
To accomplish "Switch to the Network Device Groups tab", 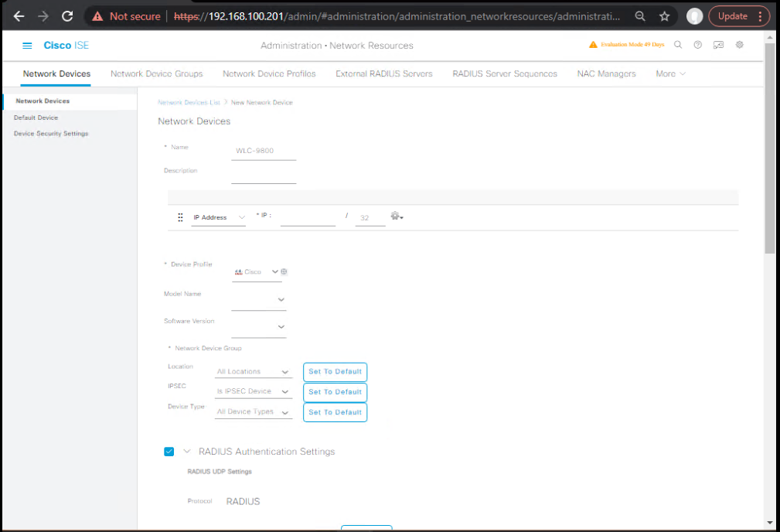I will [157, 73].
